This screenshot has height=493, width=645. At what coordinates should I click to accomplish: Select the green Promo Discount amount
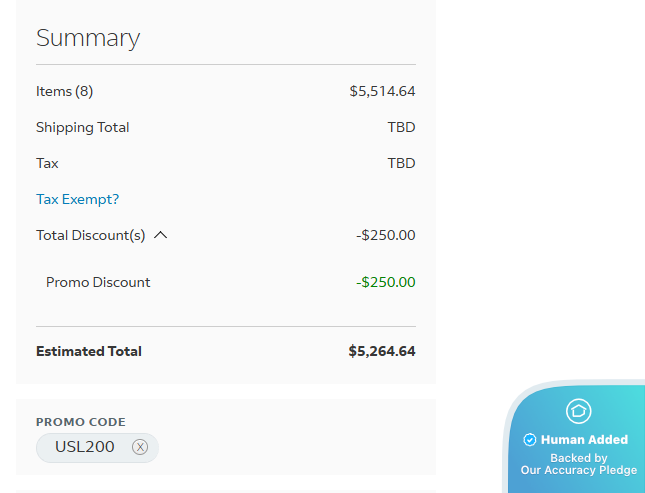click(x=385, y=282)
